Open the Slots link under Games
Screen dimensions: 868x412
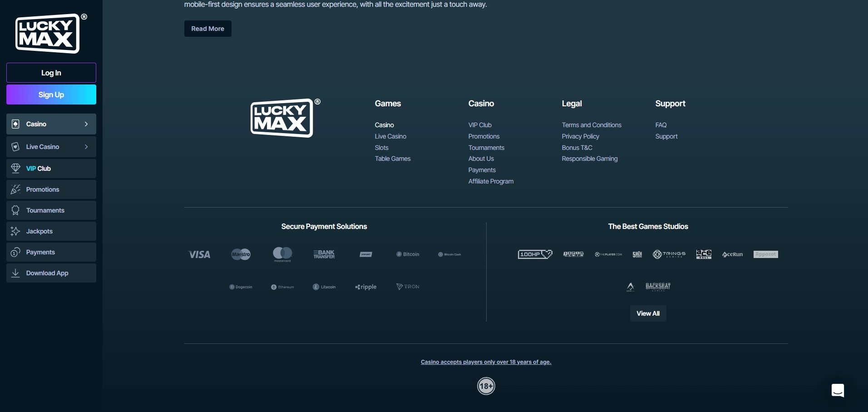tap(381, 147)
